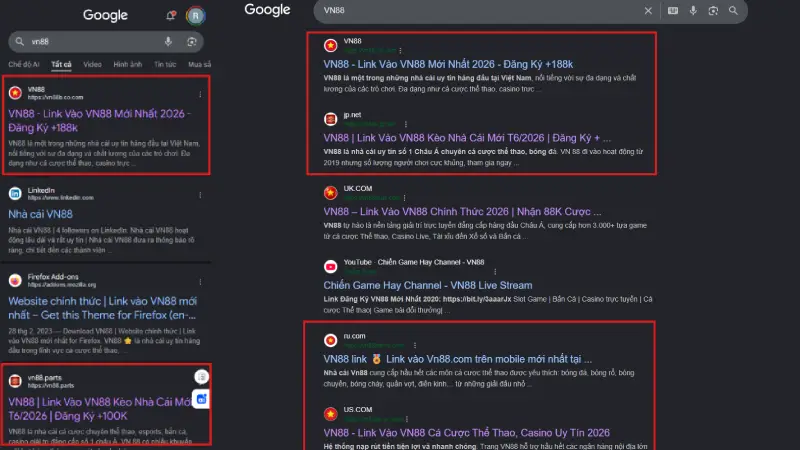Click magnifier icon in left vn88 search box
This screenshot has height=450, width=800.
tap(19, 42)
